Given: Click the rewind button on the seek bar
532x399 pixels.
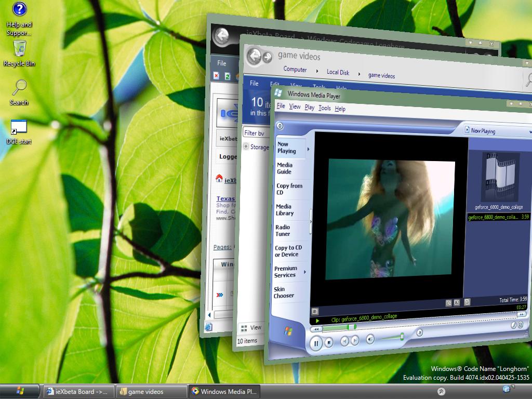Looking at the screenshot, I should tap(316, 329).
